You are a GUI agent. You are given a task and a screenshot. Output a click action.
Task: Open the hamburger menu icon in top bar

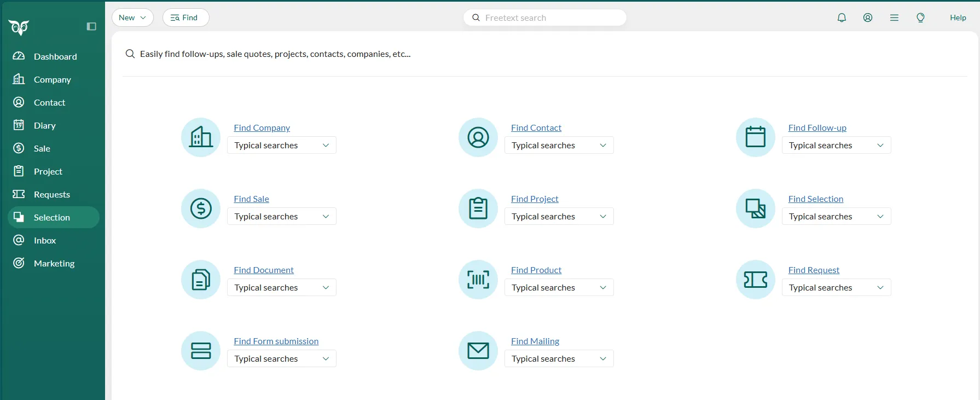[x=894, y=18]
